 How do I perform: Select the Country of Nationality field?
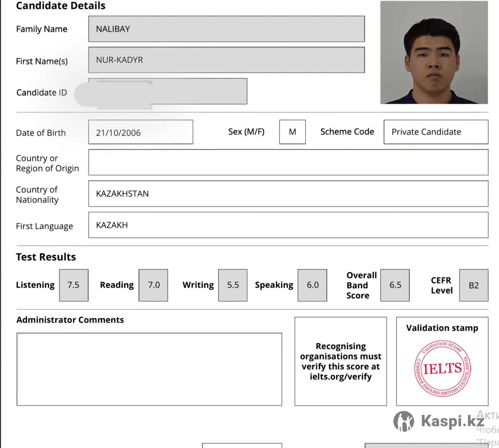pos(288,194)
